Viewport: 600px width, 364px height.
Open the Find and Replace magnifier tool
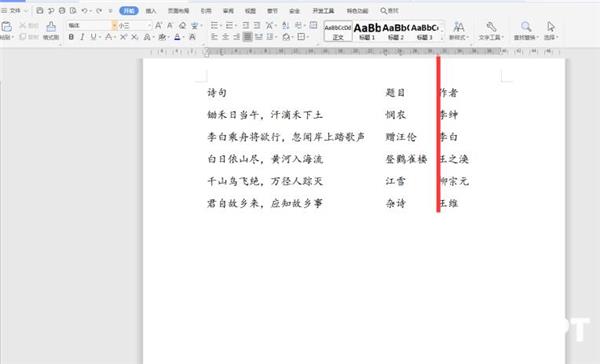tap(526, 26)
